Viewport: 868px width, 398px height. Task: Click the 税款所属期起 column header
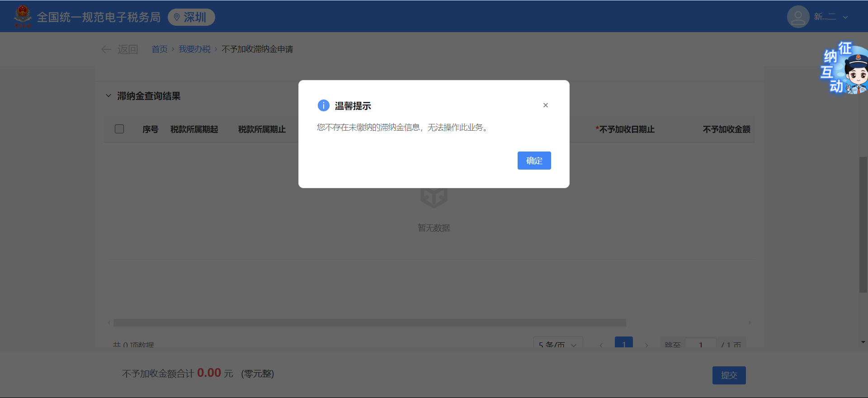tap(194, 129)
